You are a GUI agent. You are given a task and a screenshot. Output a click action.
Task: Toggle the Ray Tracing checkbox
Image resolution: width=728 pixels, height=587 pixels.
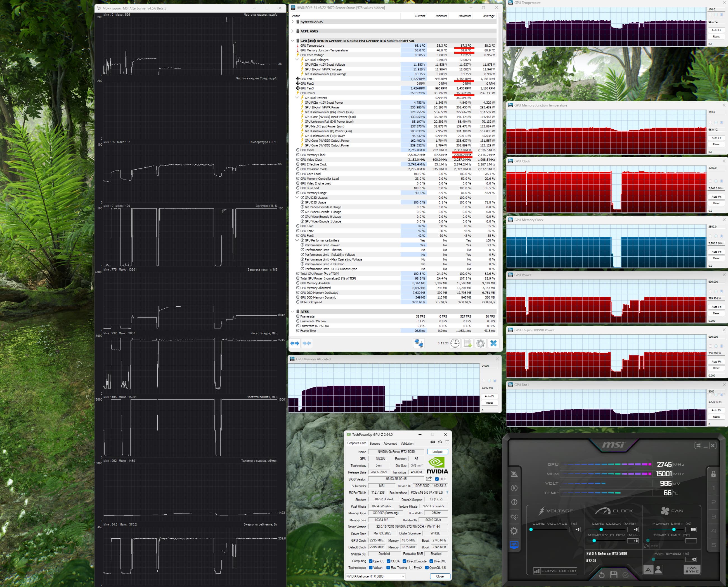point(388,568)
